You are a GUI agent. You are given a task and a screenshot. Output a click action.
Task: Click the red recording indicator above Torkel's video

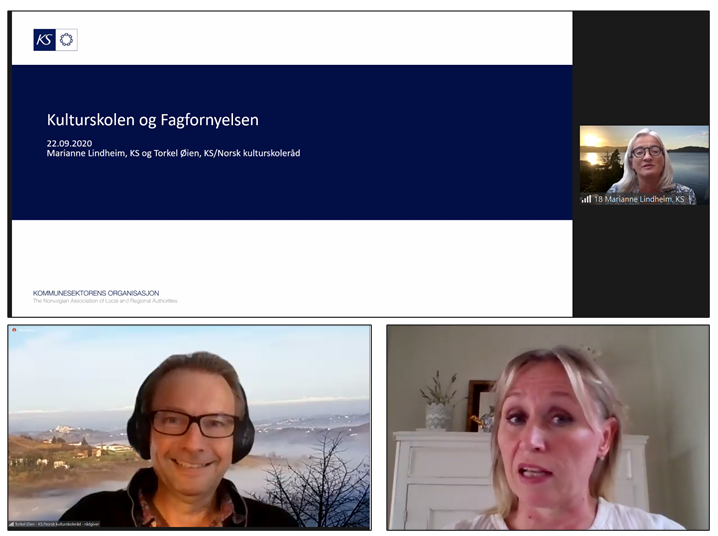pyautogui.click(x=14, y=329)
